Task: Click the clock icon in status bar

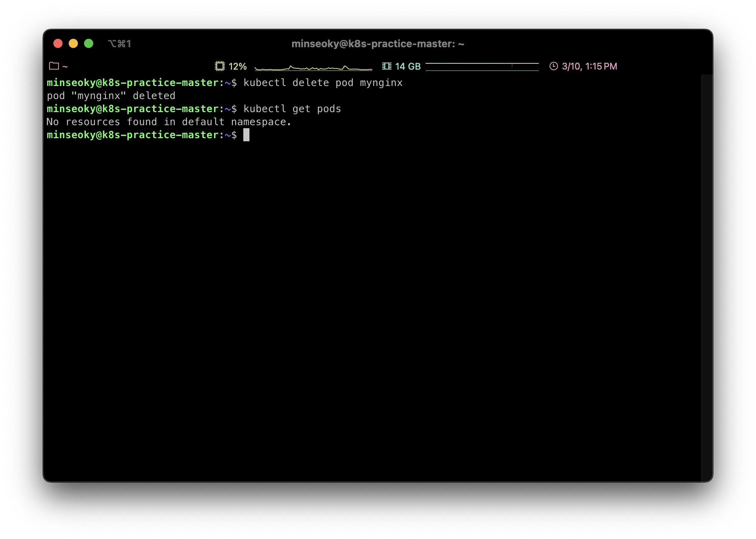Action: pos(553,66)
